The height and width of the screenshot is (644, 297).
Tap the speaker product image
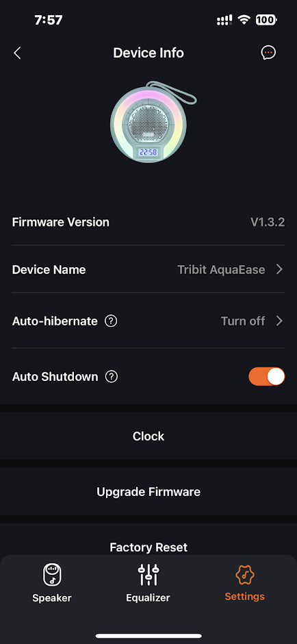point(153,122)
